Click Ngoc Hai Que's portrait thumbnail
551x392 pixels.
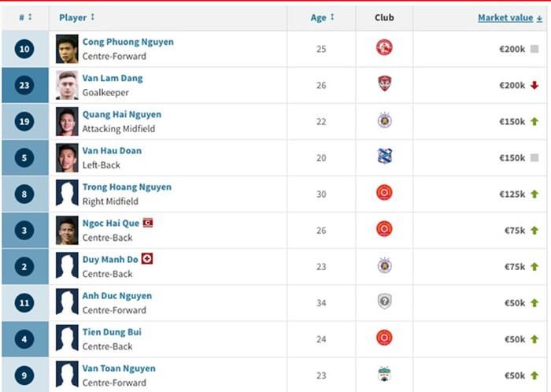click(x=67, y=231)
